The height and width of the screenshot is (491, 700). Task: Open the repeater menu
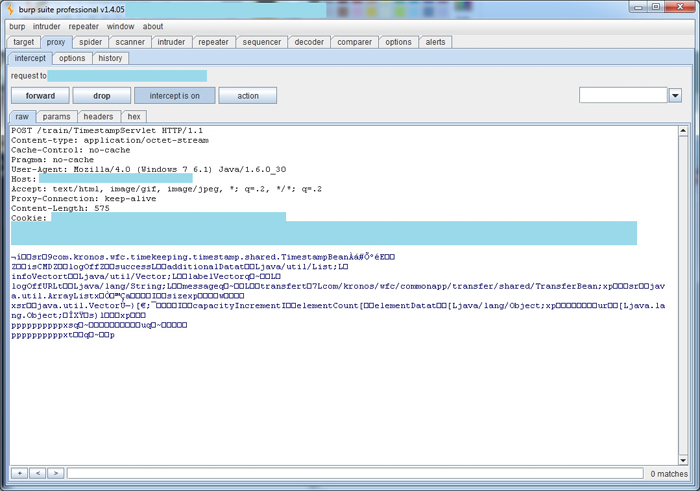pyautogui.click(x=83, y=26)
